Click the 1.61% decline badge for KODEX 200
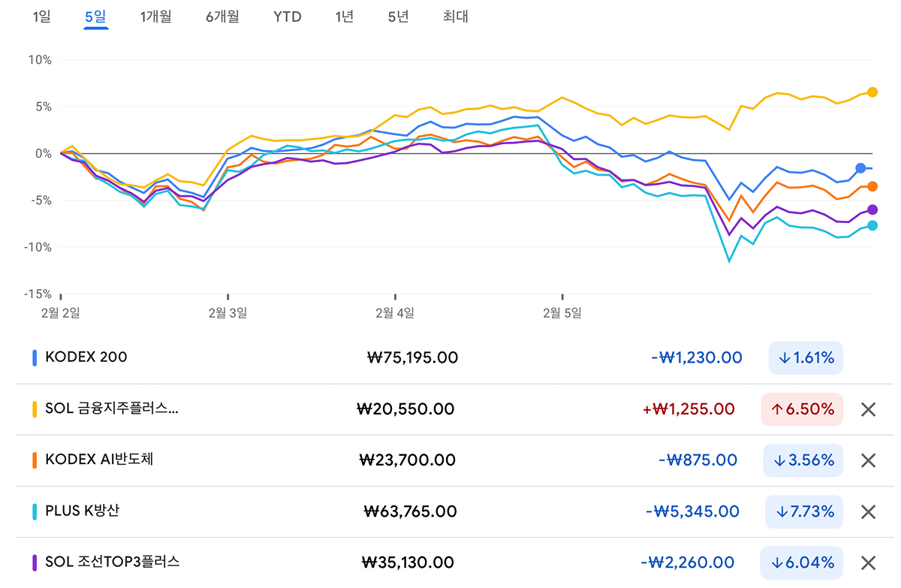Image resolution: width=901 pixels, height=588 pixels. tap(806, 357)
